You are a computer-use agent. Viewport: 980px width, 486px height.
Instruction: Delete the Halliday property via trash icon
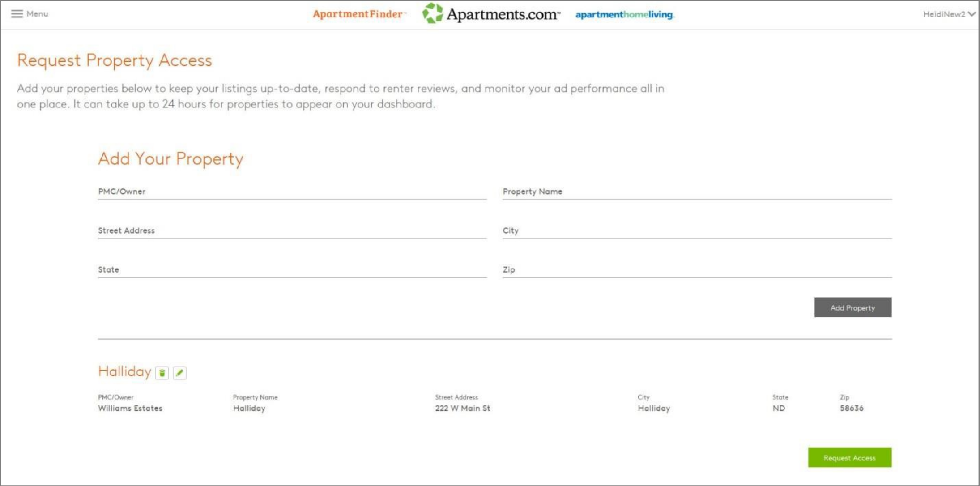coord(162,372)
